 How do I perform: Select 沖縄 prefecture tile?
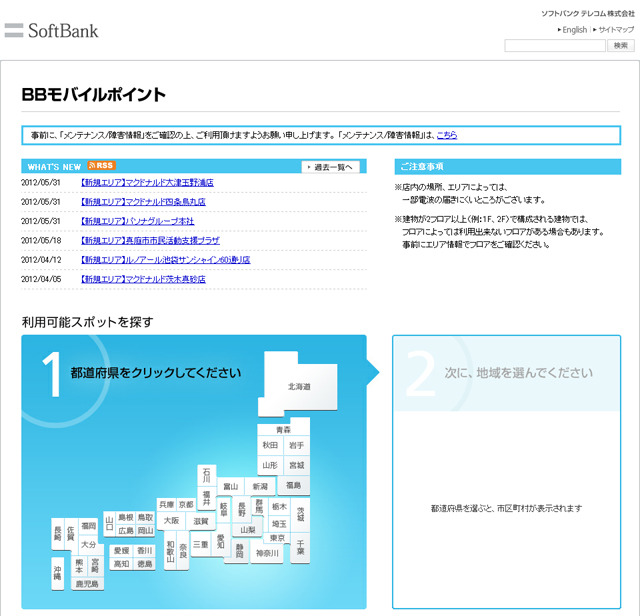pos(58,573)
